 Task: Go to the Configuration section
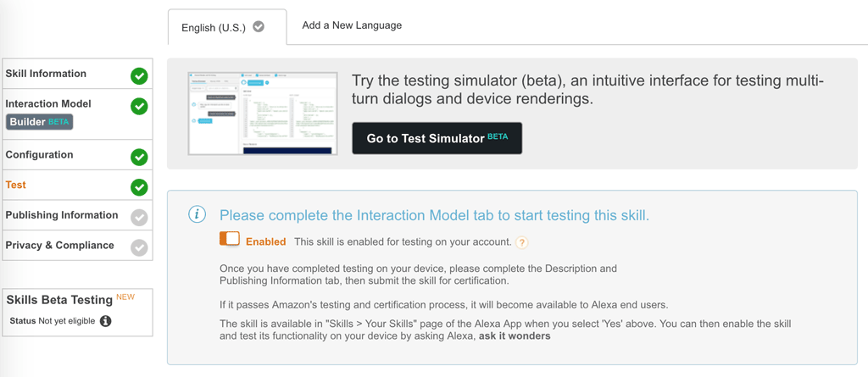pos(77,155)
